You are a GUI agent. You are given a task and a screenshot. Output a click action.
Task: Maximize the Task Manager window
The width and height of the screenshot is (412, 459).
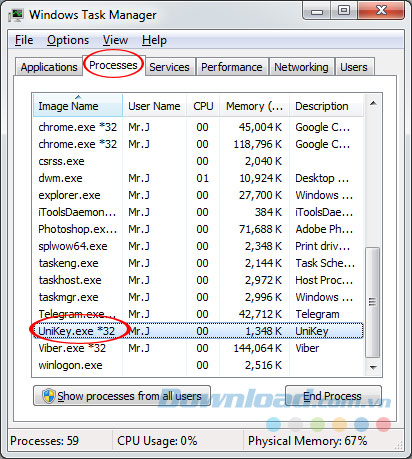pos(344,11)
